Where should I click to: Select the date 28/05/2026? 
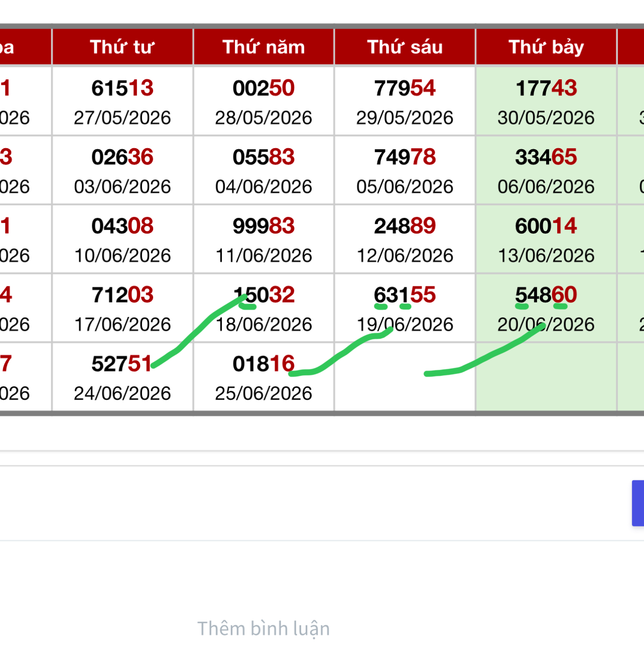pyautogui.click(x=264, y=118)
